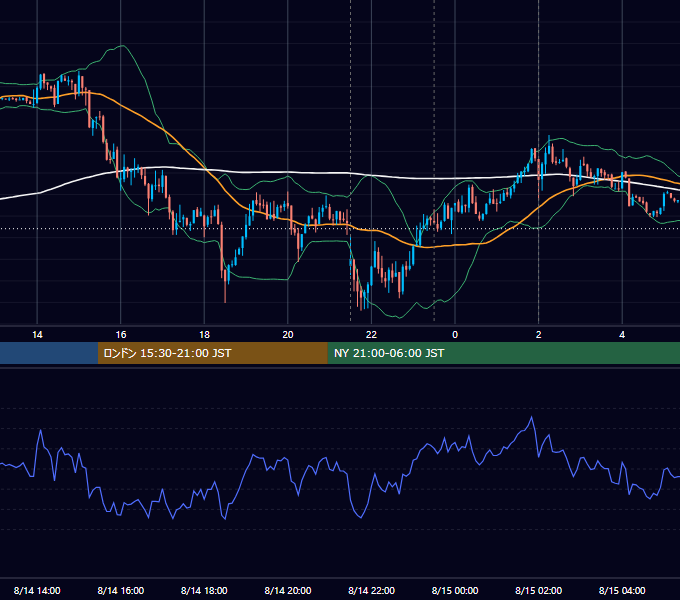This screenshot has height=600, width=680.
Task: Click the 8/14 18:00 time label
Action: pyautogui.click(x=204, y=590)
